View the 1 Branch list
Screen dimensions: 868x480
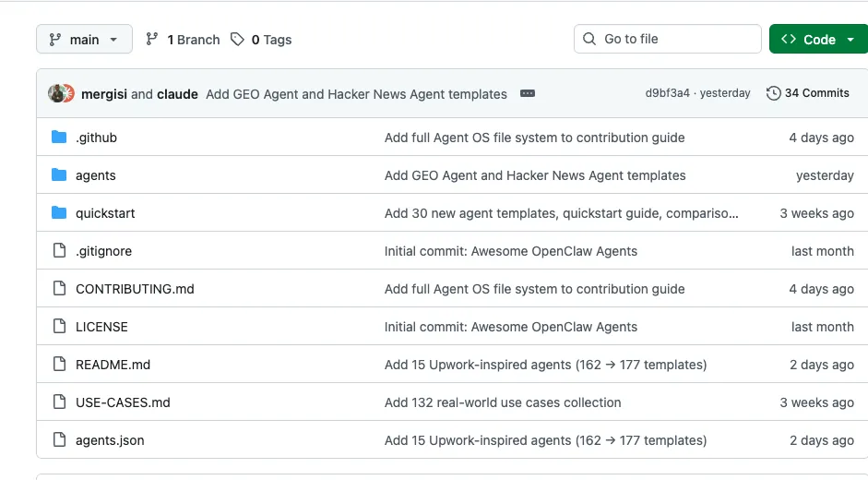183,40
